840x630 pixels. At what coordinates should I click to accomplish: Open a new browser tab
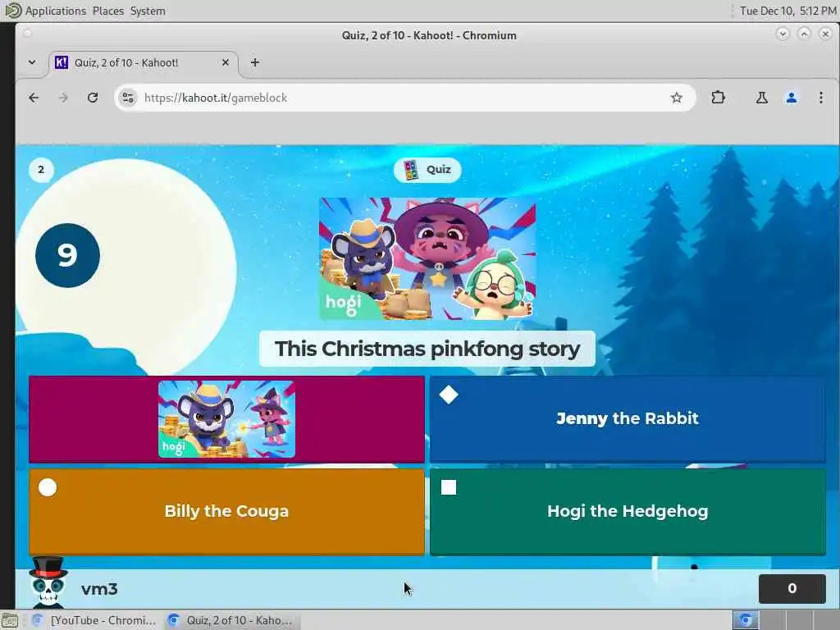[x=255, y=62]
